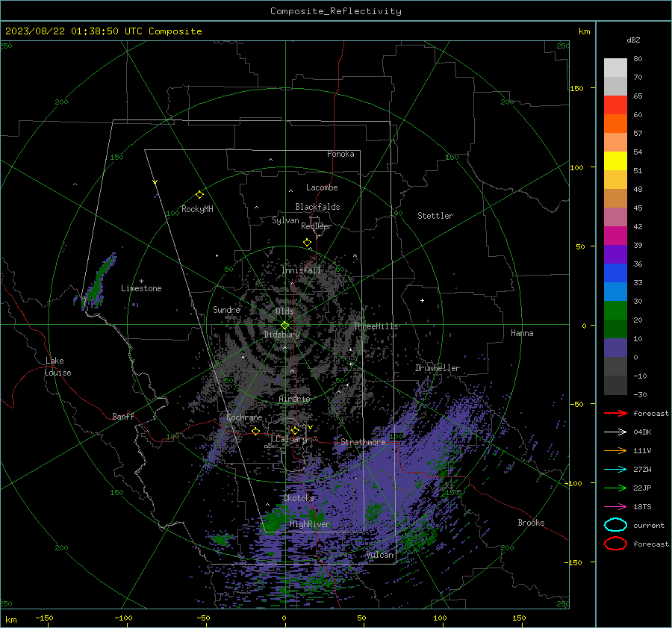Click the Ponoka city label
Viewport: 672px width, 628px height.
340,154
